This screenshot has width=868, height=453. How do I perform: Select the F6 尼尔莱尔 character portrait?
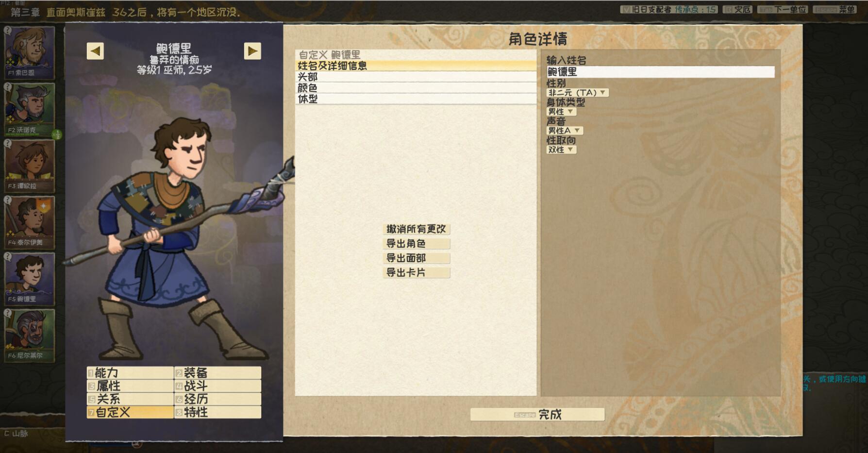(29, 336)
